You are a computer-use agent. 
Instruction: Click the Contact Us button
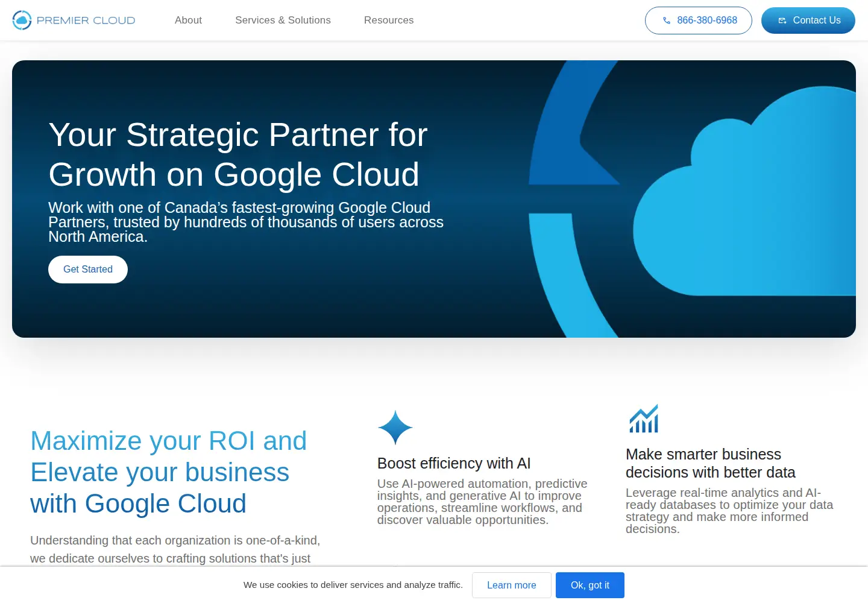(808, 21)
